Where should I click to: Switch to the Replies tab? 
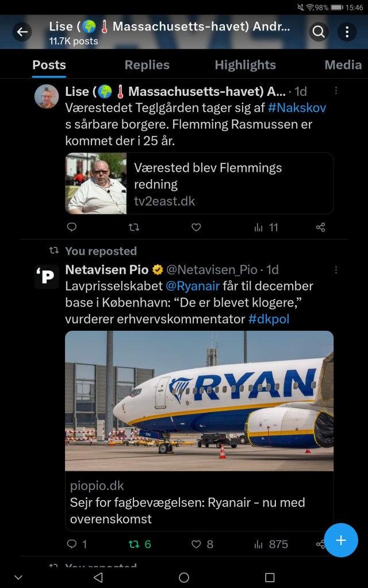[147, 65]
